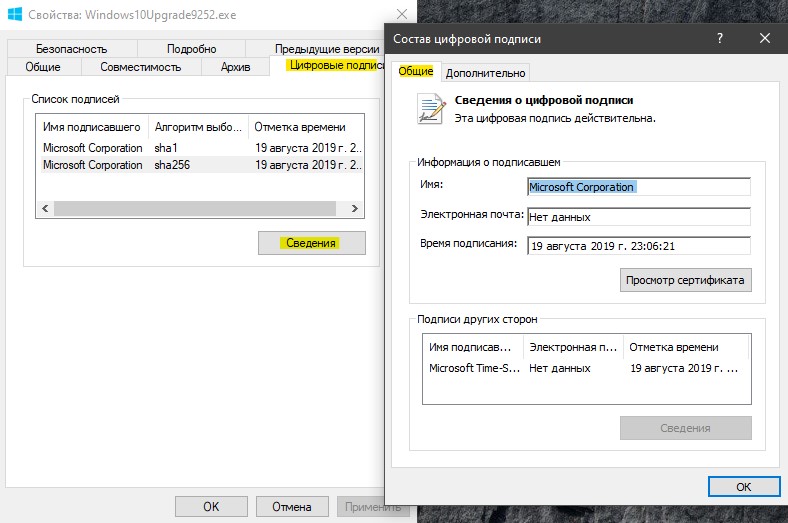
Task: Click the Время подписания field
Action: tap(639, 246)
